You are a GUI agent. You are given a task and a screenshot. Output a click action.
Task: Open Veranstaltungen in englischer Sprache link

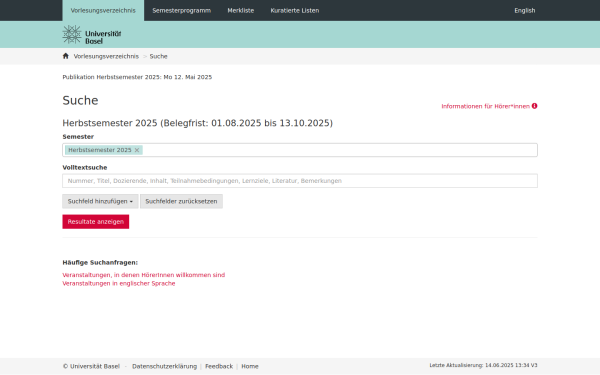click(x=119, y=284)
